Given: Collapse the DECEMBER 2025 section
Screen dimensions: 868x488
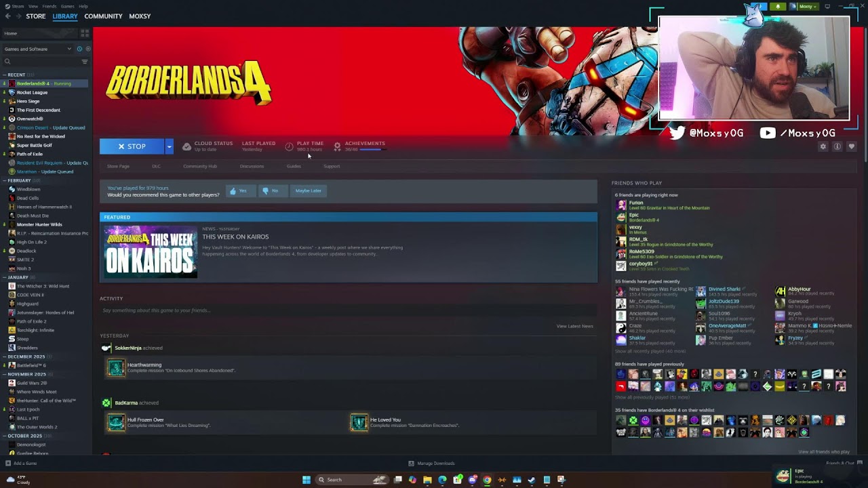Looking at the screenshot, I should tap(26, 357).
